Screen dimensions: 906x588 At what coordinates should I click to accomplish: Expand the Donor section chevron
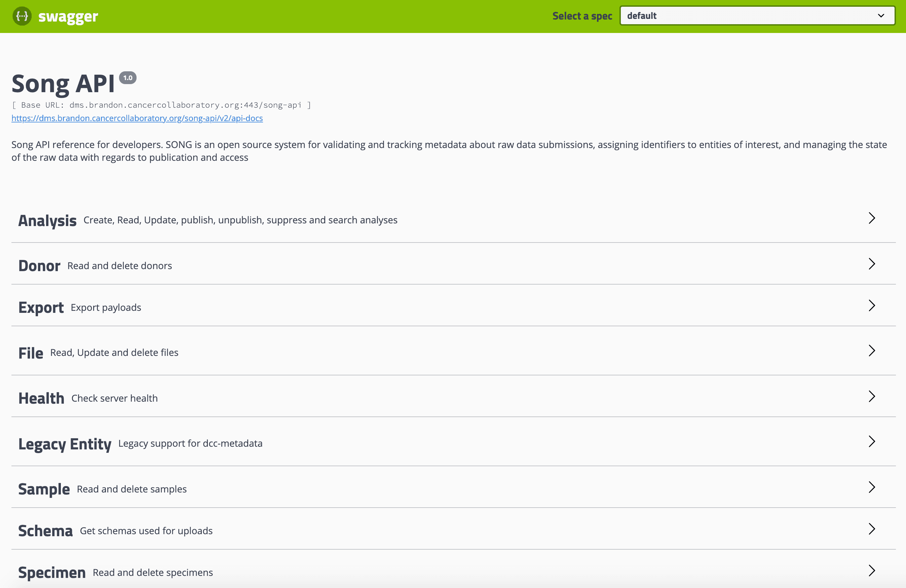[x=872, y=263]
